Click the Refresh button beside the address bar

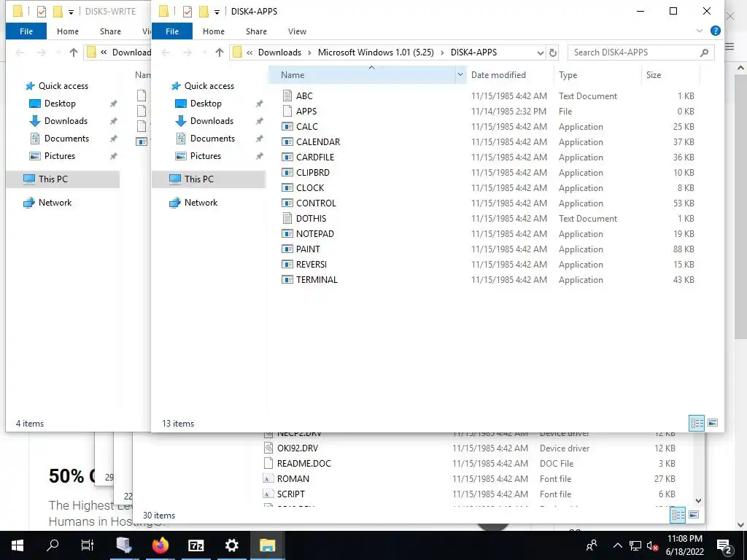(553, 52)
